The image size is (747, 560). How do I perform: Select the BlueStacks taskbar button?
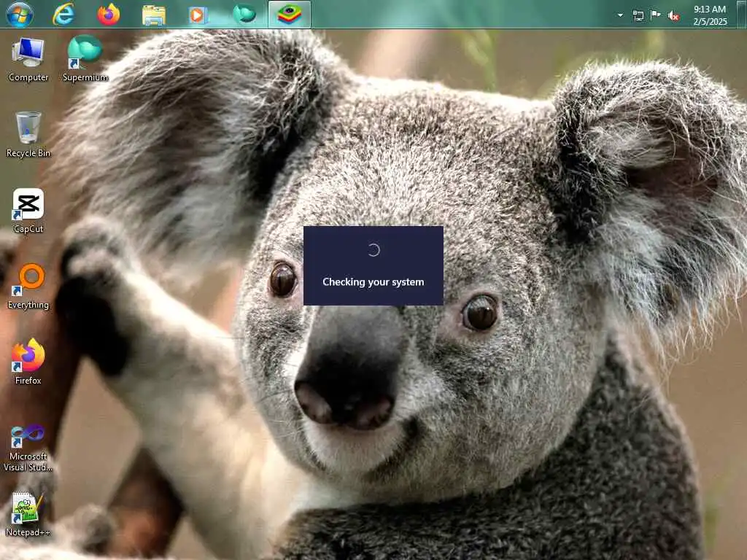click(x=289, y=15)
